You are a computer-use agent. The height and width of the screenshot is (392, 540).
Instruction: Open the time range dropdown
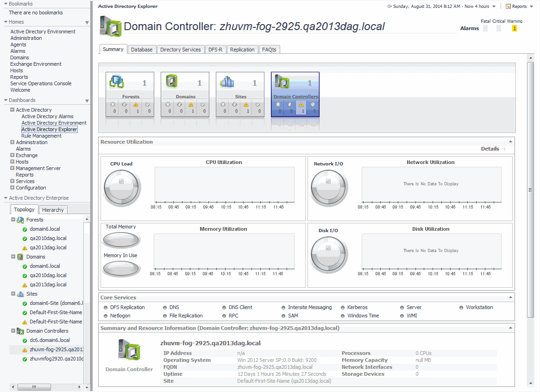[x=494, y=6]
